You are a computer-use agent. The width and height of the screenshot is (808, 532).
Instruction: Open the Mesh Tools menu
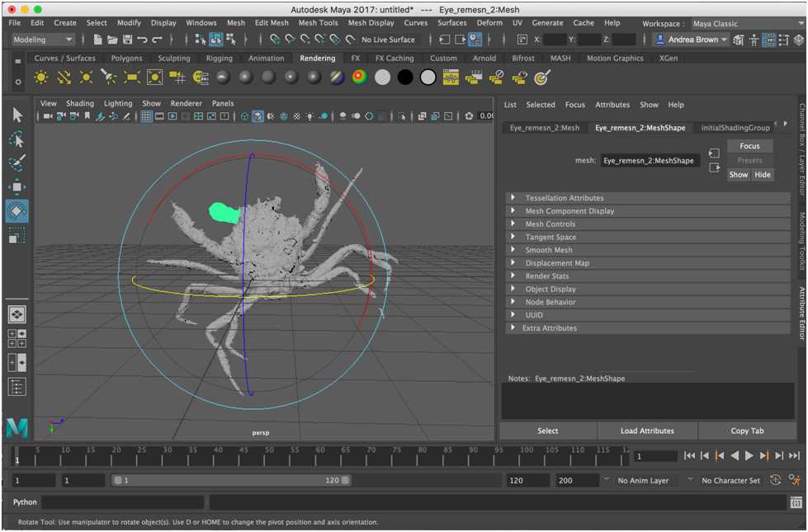click(318, 22)
